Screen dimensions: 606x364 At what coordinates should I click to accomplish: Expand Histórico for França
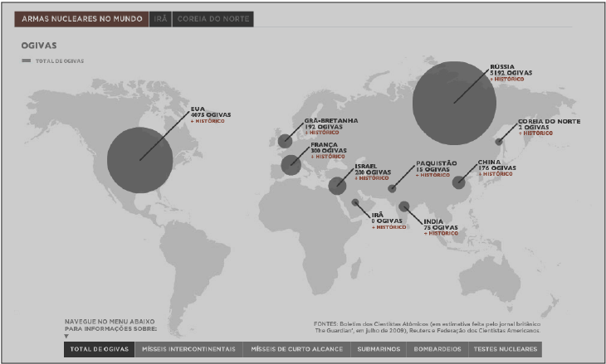click(x=327, y=156)
